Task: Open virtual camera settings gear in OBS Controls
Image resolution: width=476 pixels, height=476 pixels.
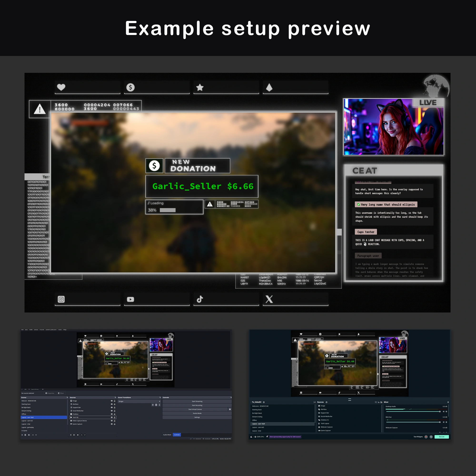Action: point(230,409)
